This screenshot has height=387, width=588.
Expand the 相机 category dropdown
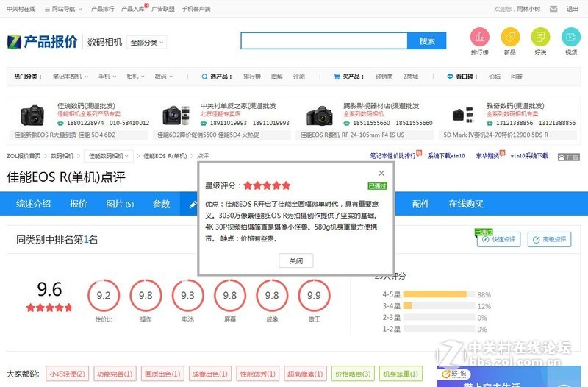tap(135, 77)
